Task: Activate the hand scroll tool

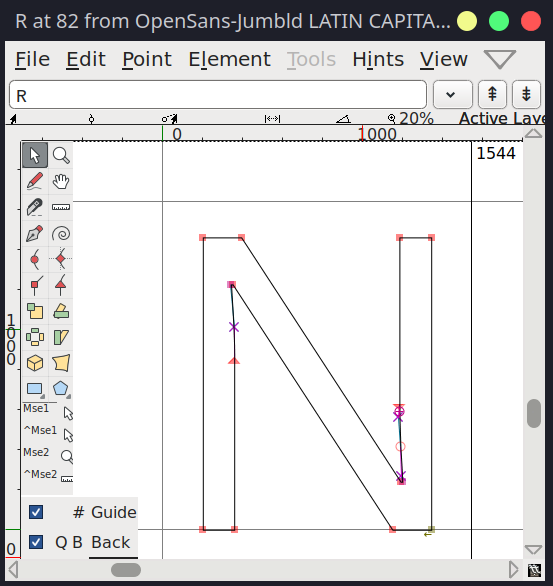Action: click(x=61, y=181)
